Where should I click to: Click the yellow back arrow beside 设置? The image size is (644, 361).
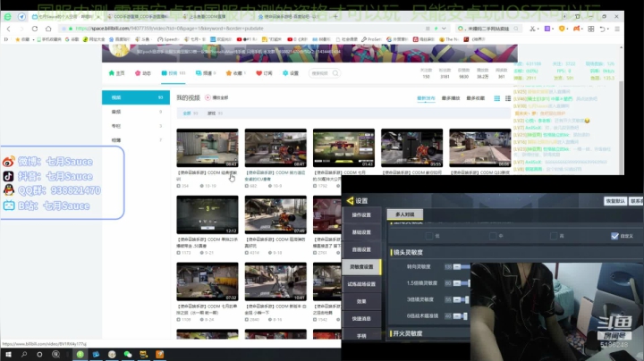click(350, 200)
